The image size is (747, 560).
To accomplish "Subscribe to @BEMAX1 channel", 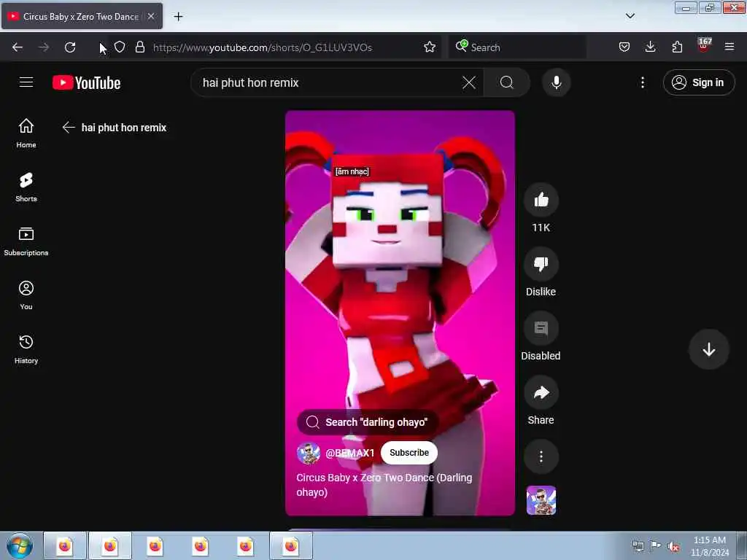I will point(409,452).
